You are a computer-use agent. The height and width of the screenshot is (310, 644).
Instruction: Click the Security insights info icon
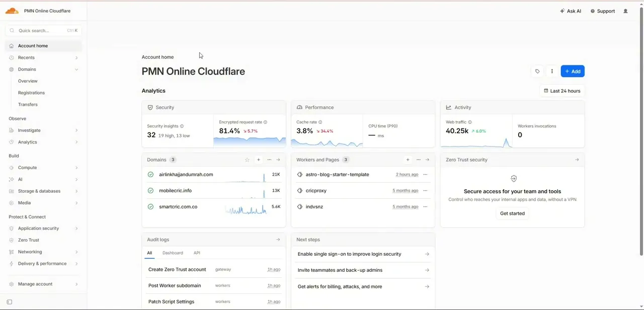(x=182, y=126)
